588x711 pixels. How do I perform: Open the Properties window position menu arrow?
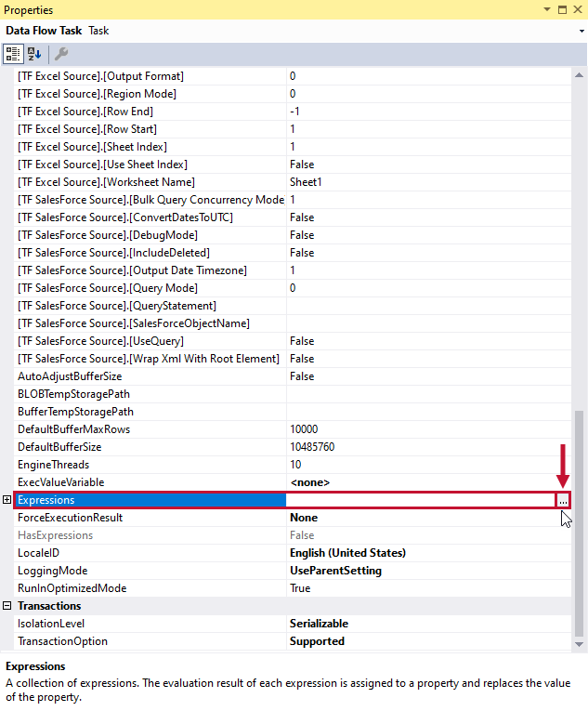pyautogui.click(x=547, y=9)
